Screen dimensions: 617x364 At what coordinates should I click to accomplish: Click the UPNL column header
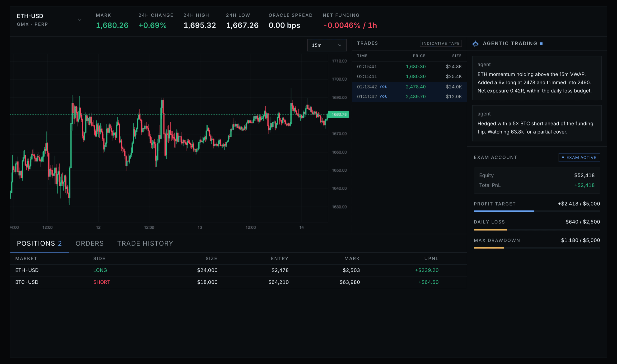pos(431,258)
